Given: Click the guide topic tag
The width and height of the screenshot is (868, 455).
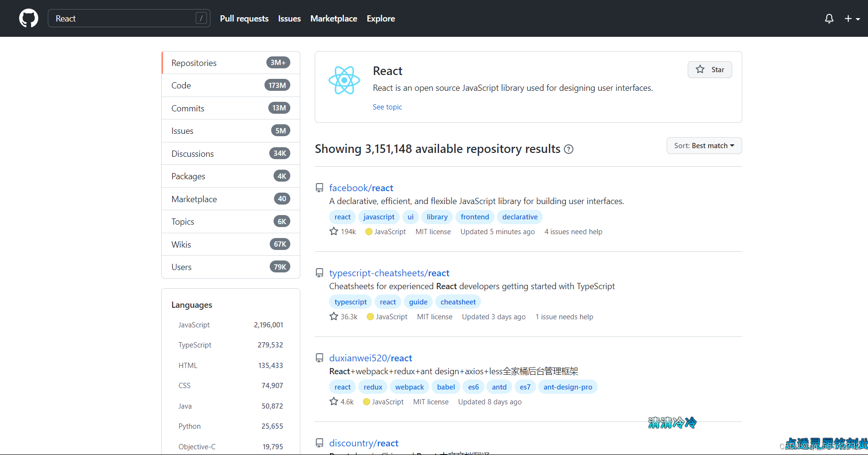Looking at the screenshot, I should click(418, 302).
